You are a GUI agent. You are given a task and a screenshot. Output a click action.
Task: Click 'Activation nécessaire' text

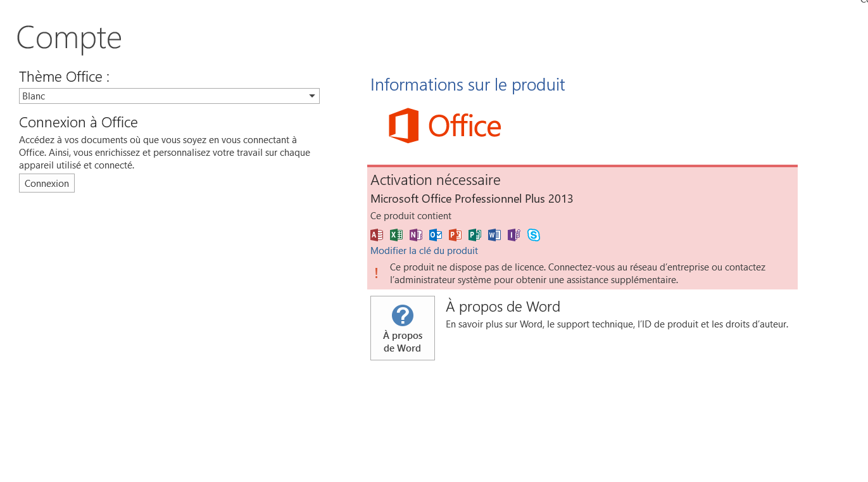tap(436, 180)
